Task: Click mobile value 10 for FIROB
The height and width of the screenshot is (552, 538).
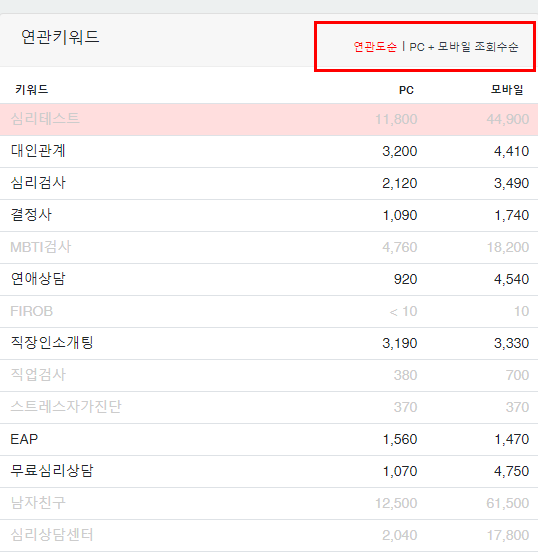Action: tap(521, 312)
